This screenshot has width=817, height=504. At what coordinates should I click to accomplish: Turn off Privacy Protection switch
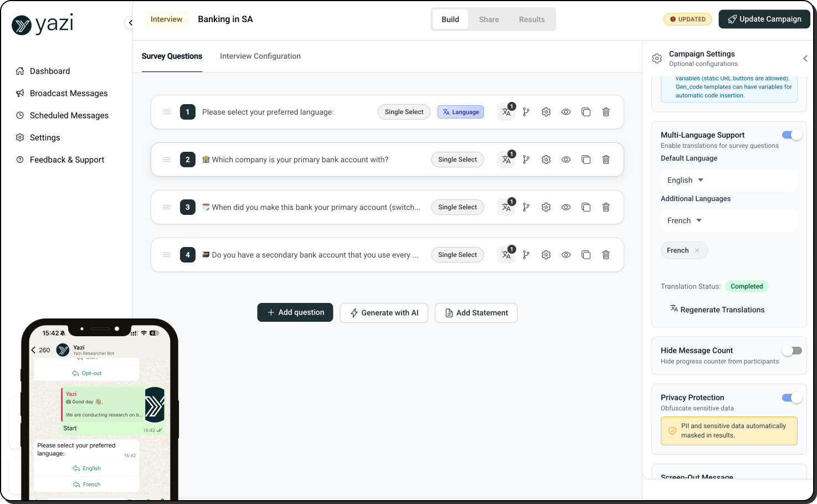coord(792,398)
